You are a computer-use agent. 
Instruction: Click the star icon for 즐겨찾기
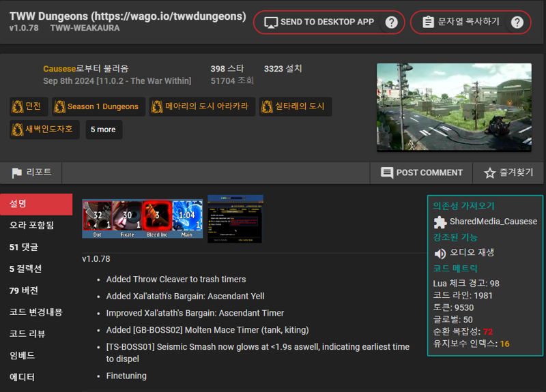pyautogui.click(x=489, y=173)
